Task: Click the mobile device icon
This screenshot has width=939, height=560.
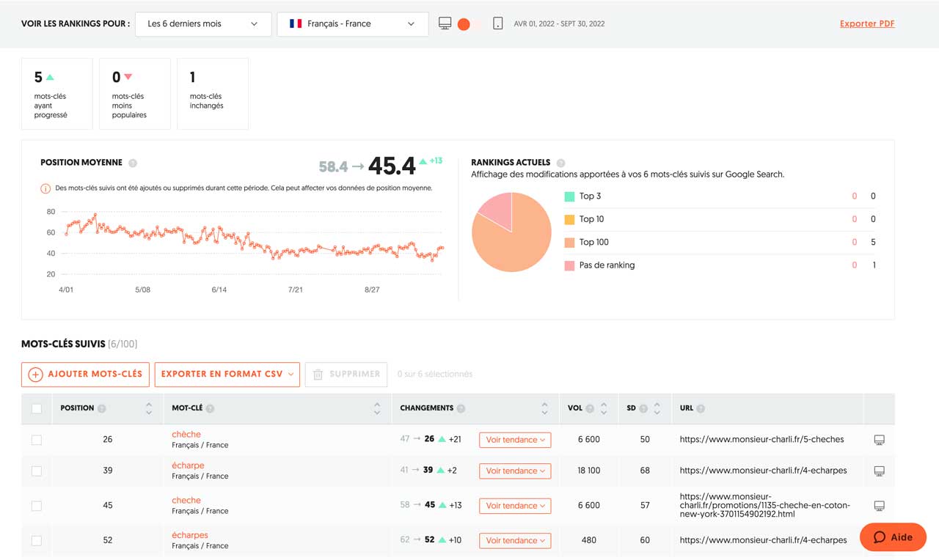Action: point(497,23)
